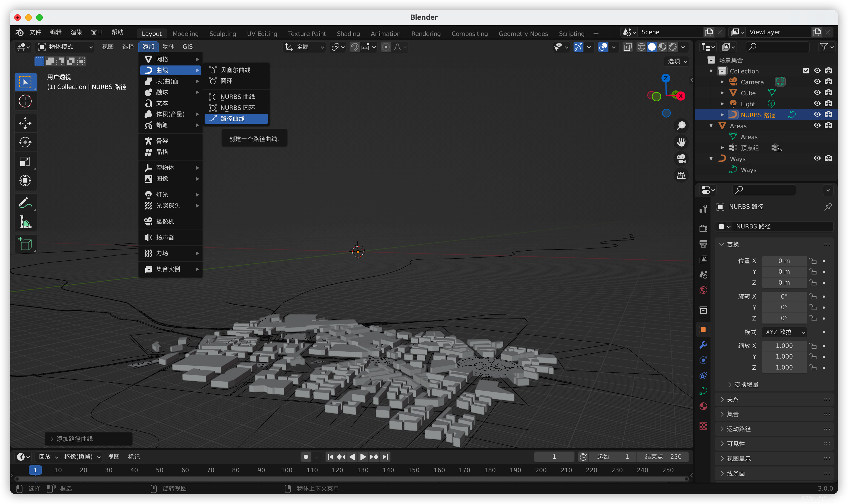
Task: Click frame 100 on the timeline
Action: 287,470
